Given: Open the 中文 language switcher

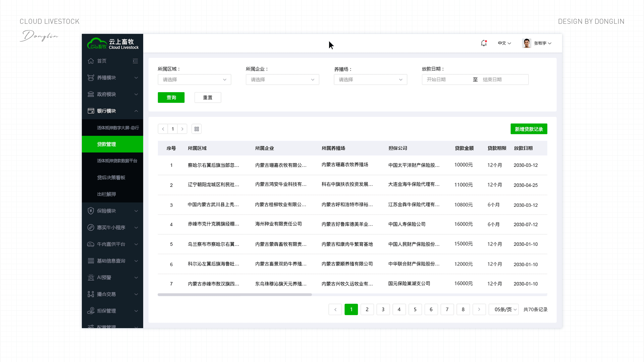Looking at the screenshot, I should point(504,43).
